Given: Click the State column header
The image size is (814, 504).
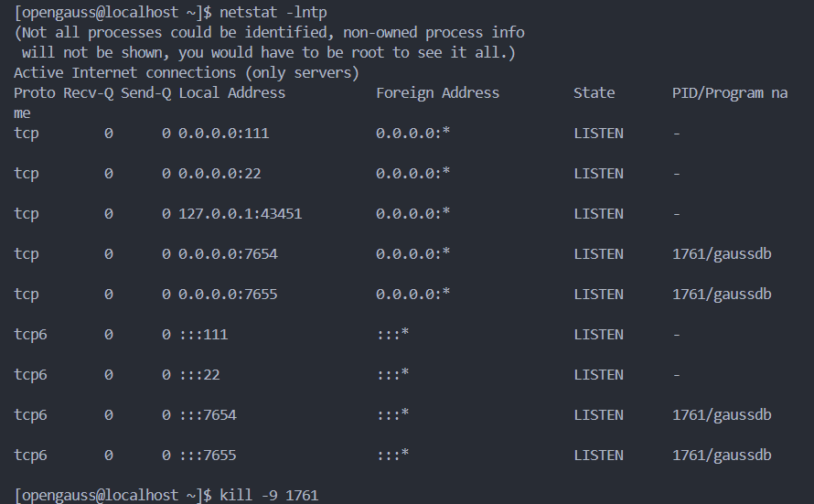Looking at the screenshot, I should (x=594, y=92).
